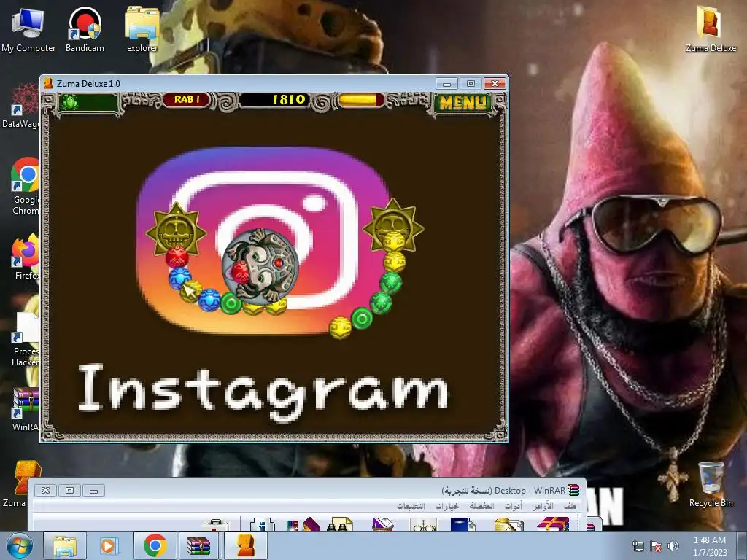Open My Computer desktop icon

click(x=28, y=30)
